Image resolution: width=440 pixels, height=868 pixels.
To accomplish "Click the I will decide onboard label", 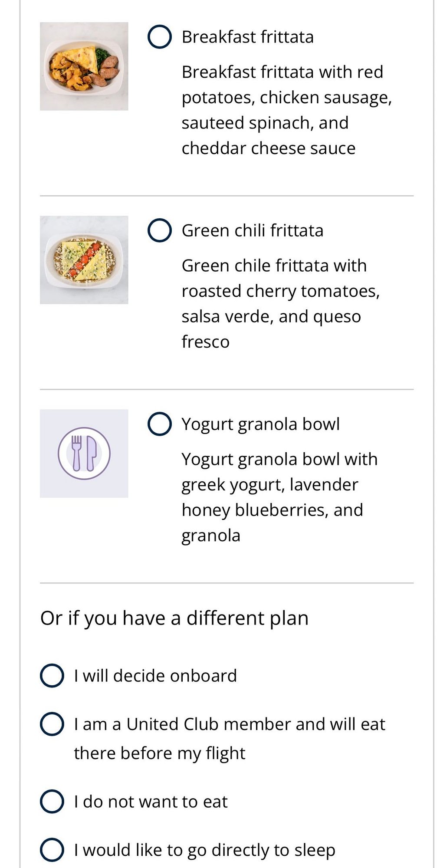I will pyautogui.click(x=155, y=676).
